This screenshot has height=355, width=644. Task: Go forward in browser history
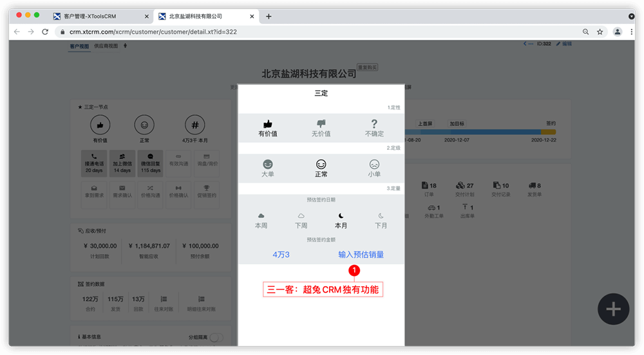click(31, 32)
